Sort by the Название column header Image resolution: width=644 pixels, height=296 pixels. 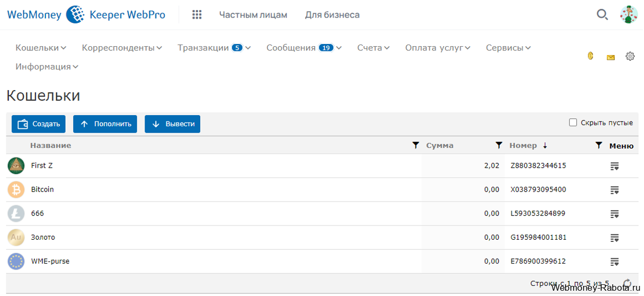tap(50, 145)
